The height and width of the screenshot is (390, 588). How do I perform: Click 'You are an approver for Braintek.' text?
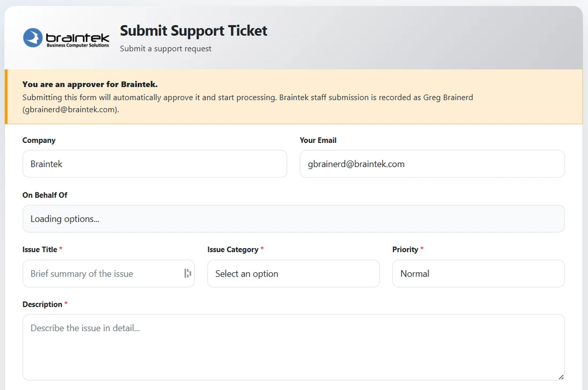(90, 84)
